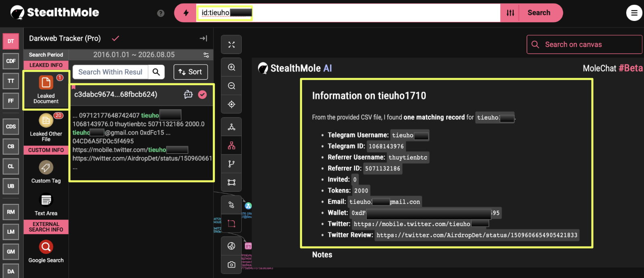This screenshot has width=644, height=278.
Task: Click the canvas fit-to-screen icon
Action: (x=231, y=45)
